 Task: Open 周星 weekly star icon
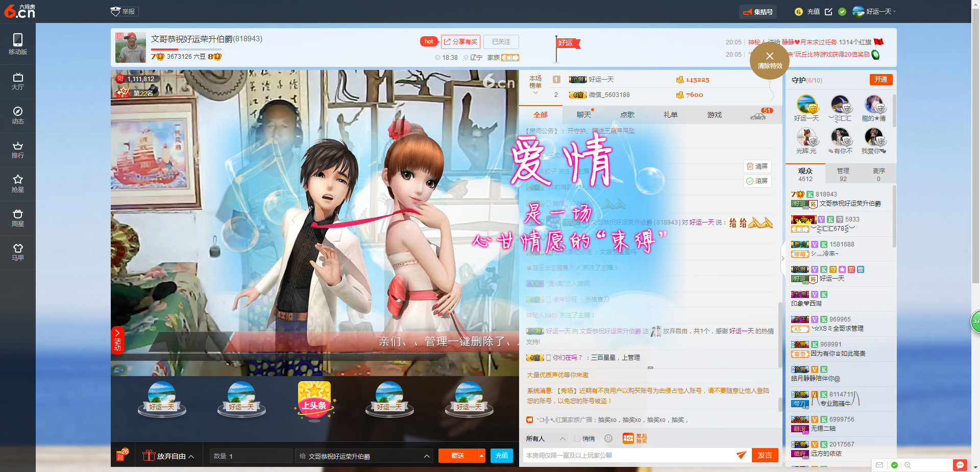(x=17, y=218)
